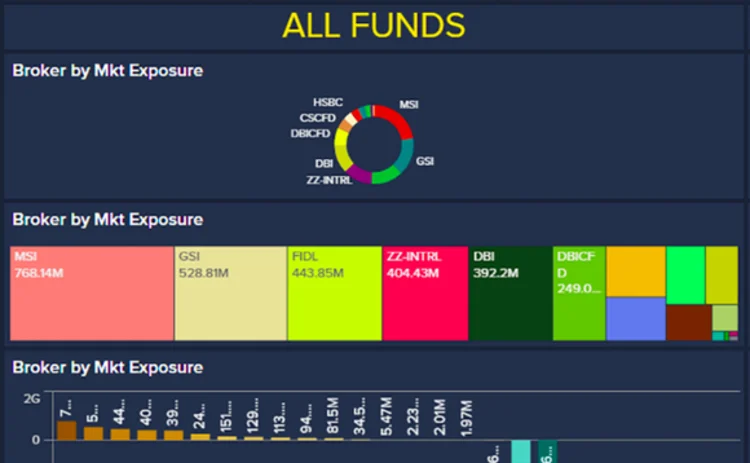Image resolution: width=750 pixels, height=463 pixels.
Task: Select the HSBC label on the donut chart
Action: 328,102
